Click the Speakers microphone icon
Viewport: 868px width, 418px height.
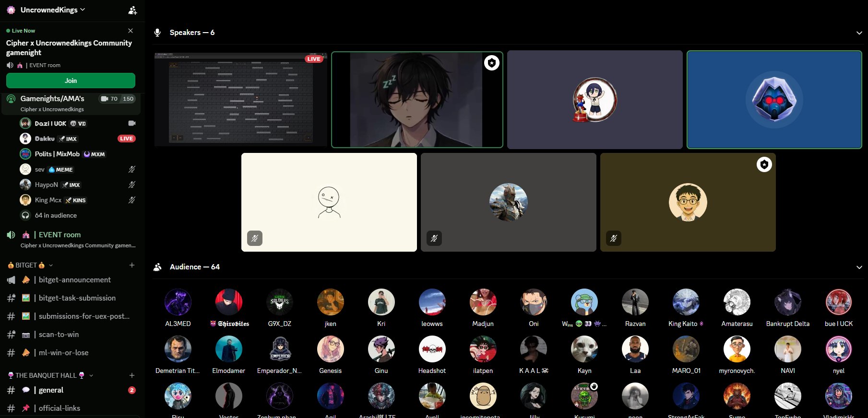tap(157, 33)
